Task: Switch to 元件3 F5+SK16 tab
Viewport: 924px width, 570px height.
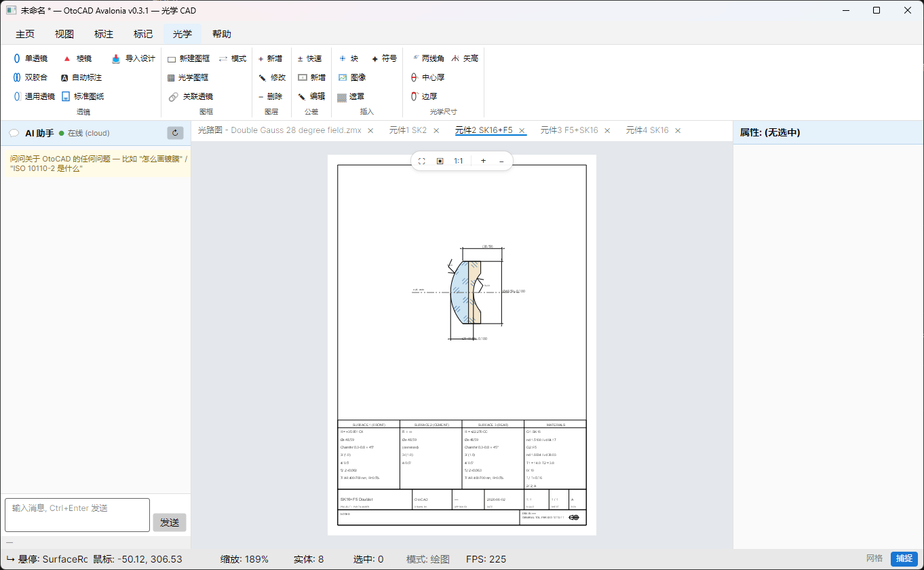Action: pos(569,130)
